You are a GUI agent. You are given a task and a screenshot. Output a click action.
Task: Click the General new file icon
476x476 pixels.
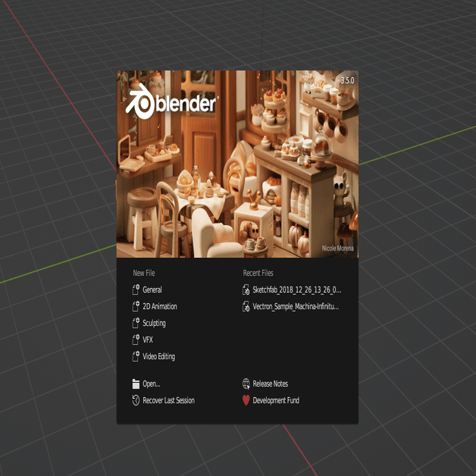click(136, 290)
